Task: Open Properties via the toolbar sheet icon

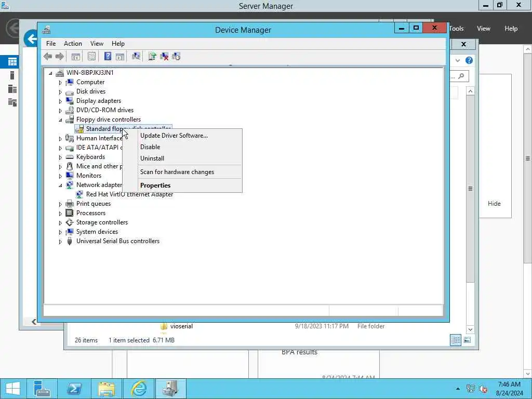Action: tap(91, 56)
